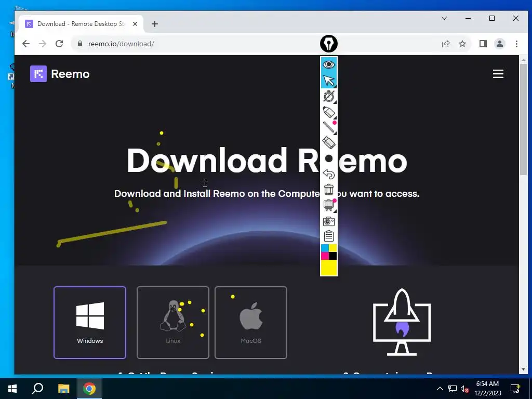Go back with the browser back arrow
The height and width of the screenshot is (399, 532).
(26, 44)
